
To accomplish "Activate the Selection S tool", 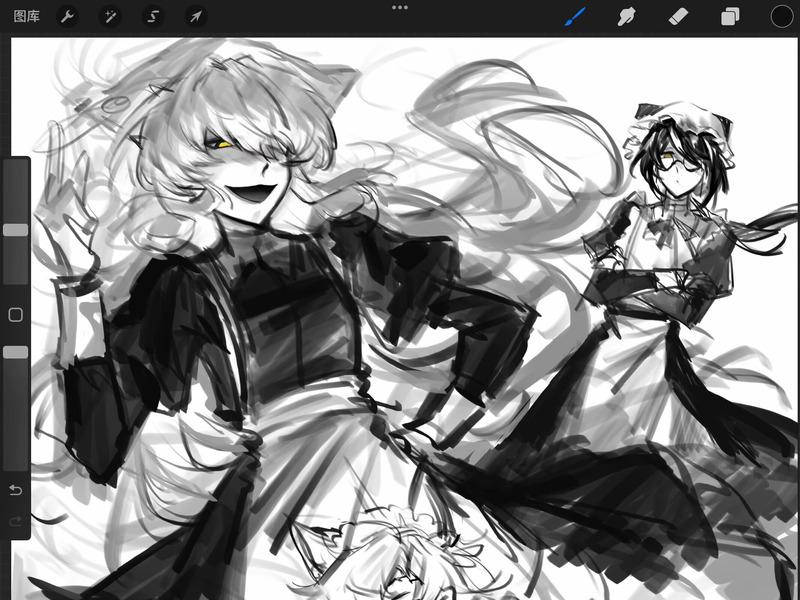I will point(153,17).
